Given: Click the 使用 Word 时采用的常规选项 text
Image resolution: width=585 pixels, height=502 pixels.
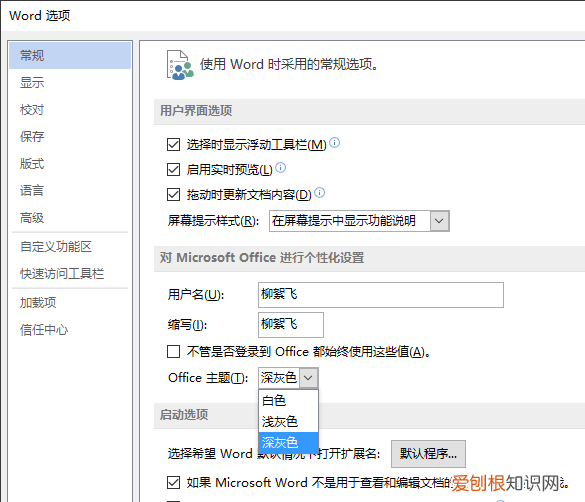Looking at the screenshot, I should [x=290, y=65].
